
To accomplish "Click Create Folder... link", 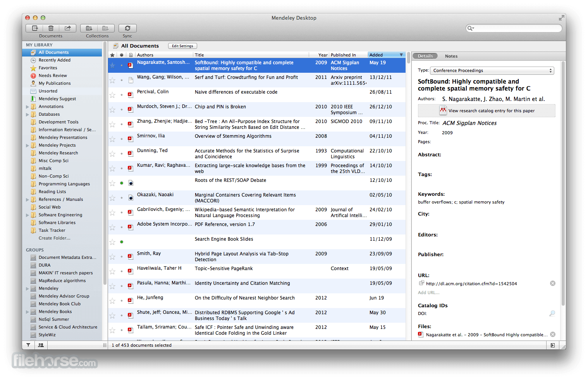I will coord(54,238).
